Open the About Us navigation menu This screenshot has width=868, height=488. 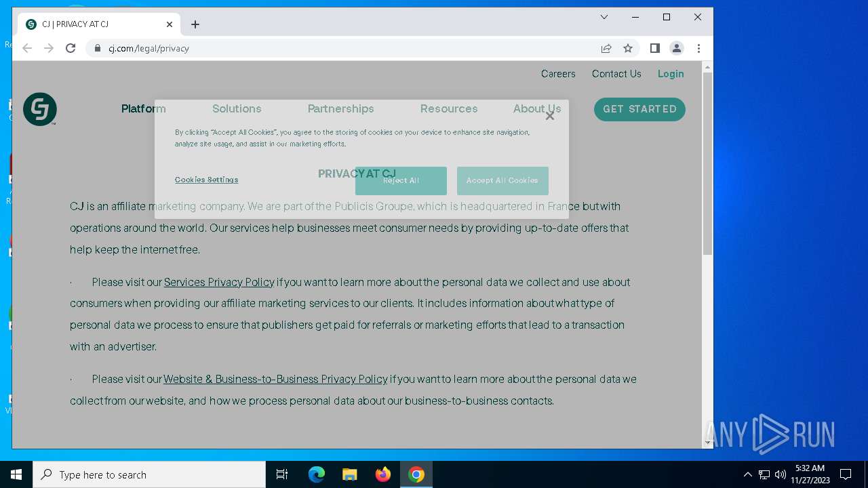point(537,108)
